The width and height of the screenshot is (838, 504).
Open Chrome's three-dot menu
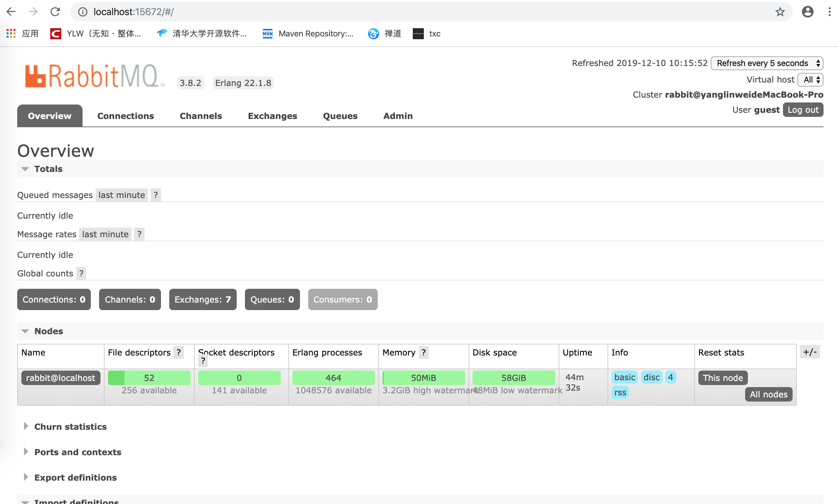tap(829, 12)
